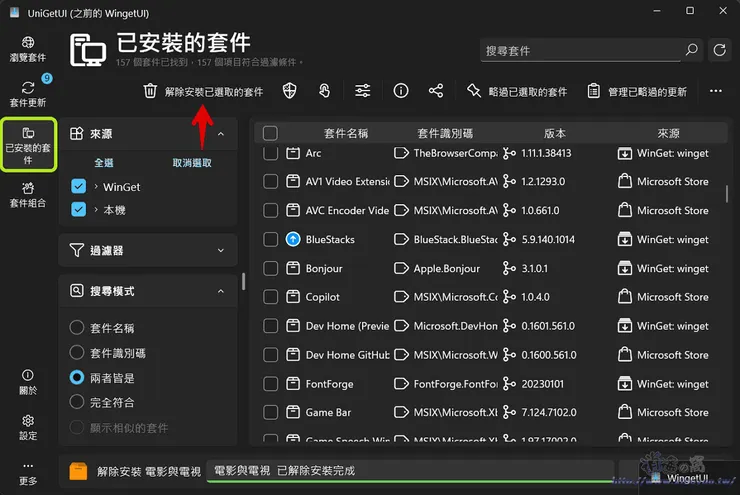
Task: Click the Bonjour package icon
Action: (x=293, y=268)
